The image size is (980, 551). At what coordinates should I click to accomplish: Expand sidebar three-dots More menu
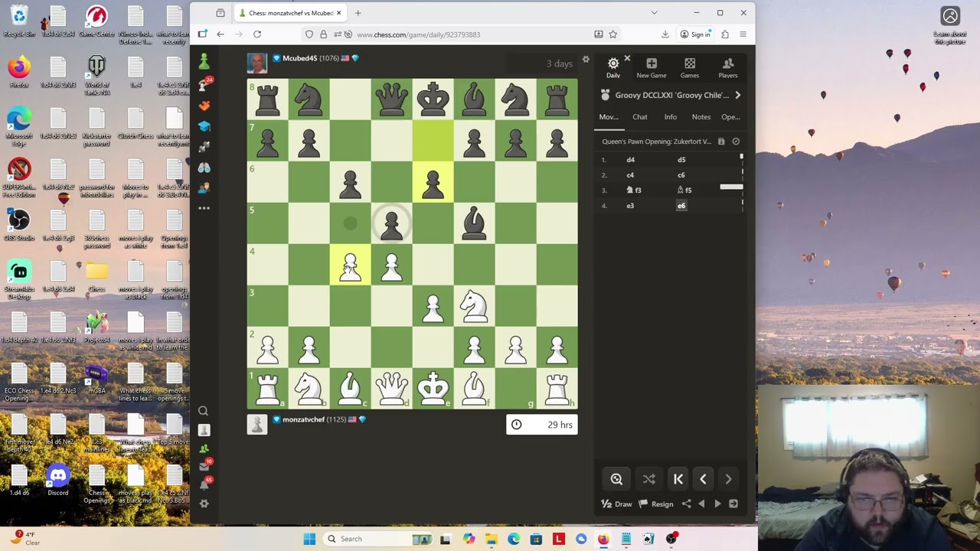tap(204, 208)
